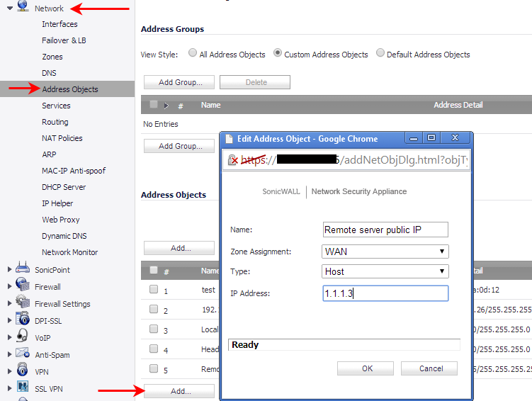Open the Zone Assignment dropdown

click(x=385, y=252)
